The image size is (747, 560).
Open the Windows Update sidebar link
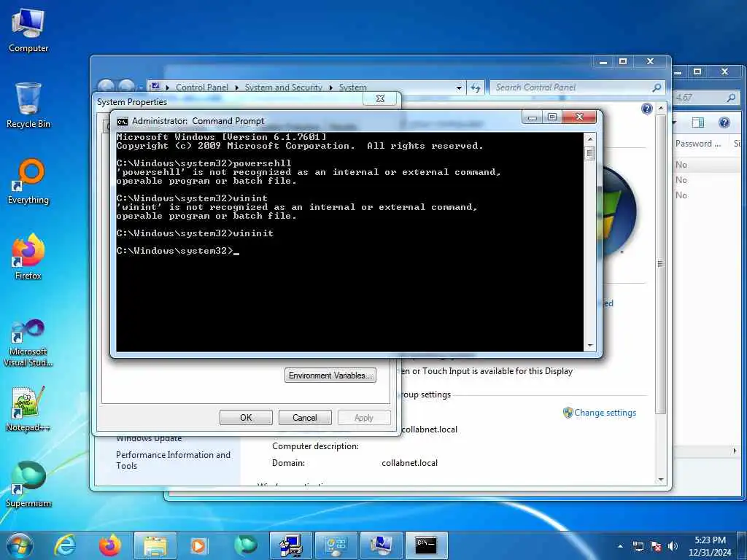(149, 438)
